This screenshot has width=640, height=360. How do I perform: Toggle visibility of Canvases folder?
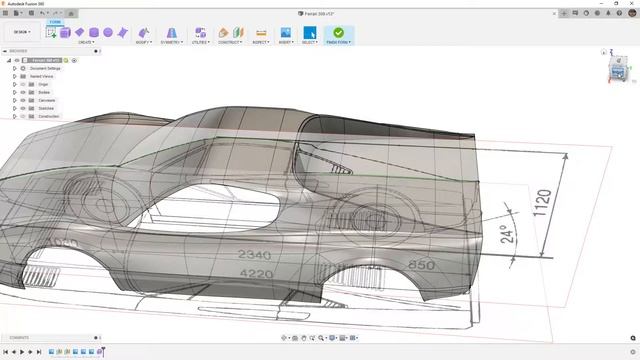pyautogui.click(x=23, y=100)
